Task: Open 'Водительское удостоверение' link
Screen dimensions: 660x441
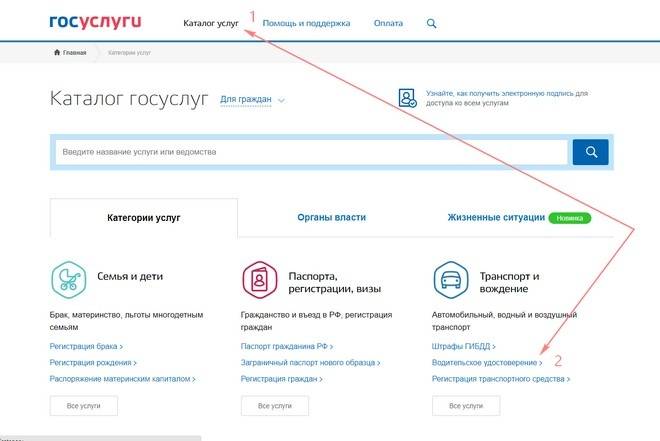Action: [484, 362]
